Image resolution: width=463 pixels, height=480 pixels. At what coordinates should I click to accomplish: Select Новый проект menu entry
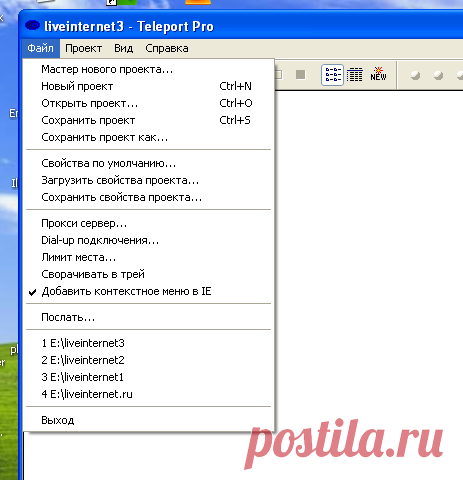tap(149, 86)
